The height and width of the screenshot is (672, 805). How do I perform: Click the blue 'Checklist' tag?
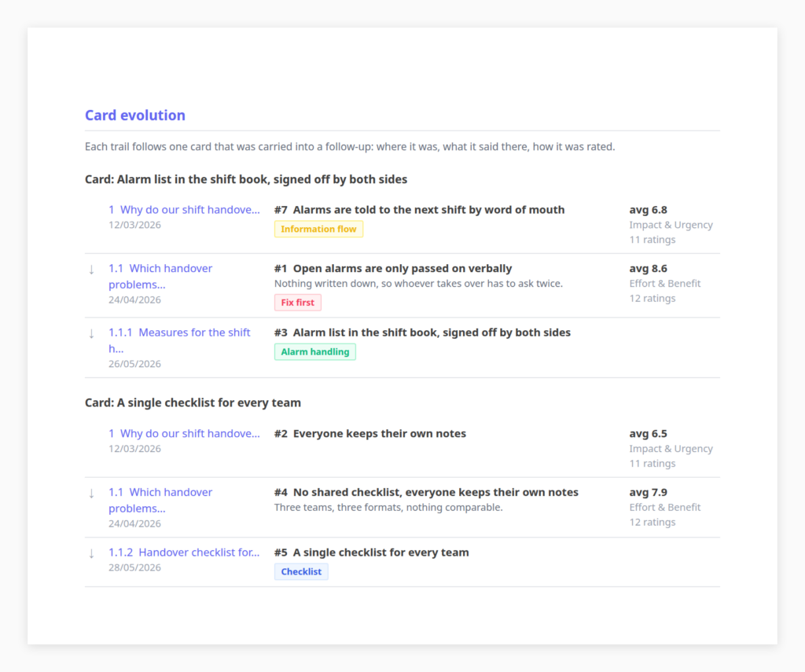point(301,571)
